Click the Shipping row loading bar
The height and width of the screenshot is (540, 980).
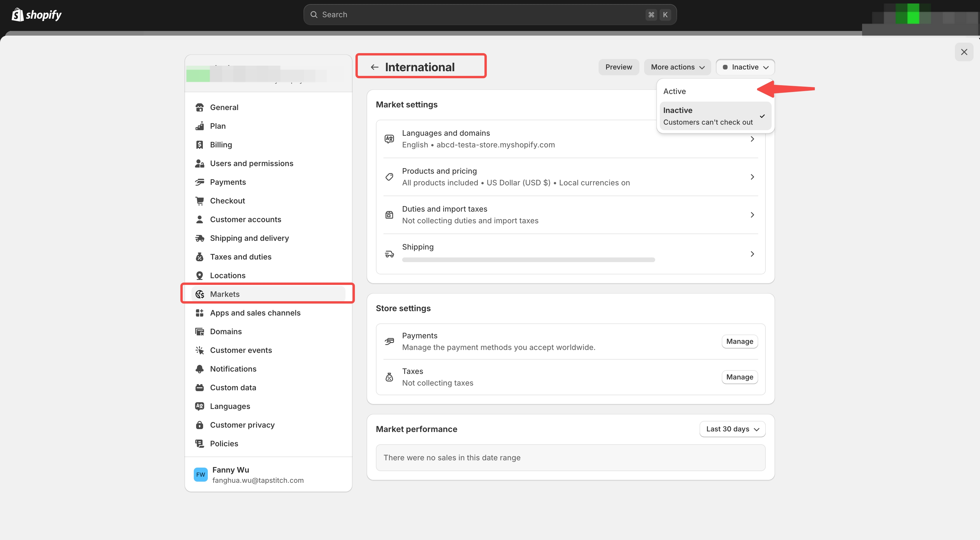coord(528,260)
